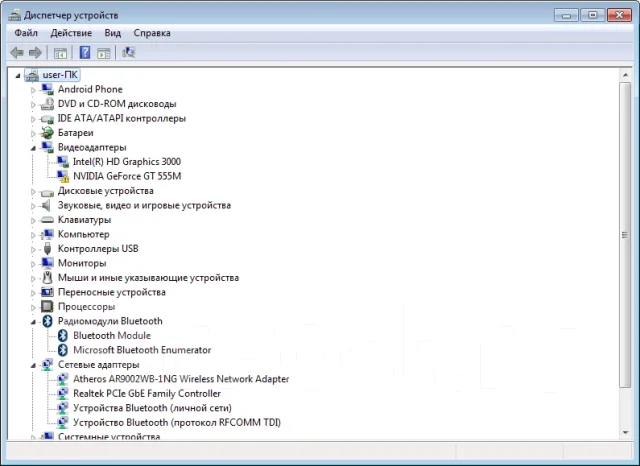
Task: Click the Bluetooth Module device icon
Action: click(62, 335)
